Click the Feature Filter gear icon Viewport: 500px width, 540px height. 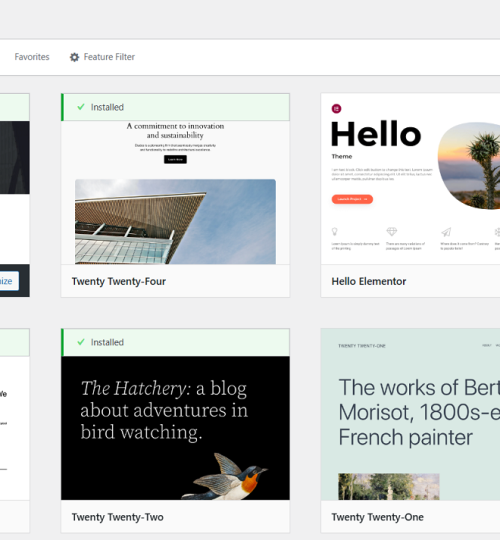74,57
